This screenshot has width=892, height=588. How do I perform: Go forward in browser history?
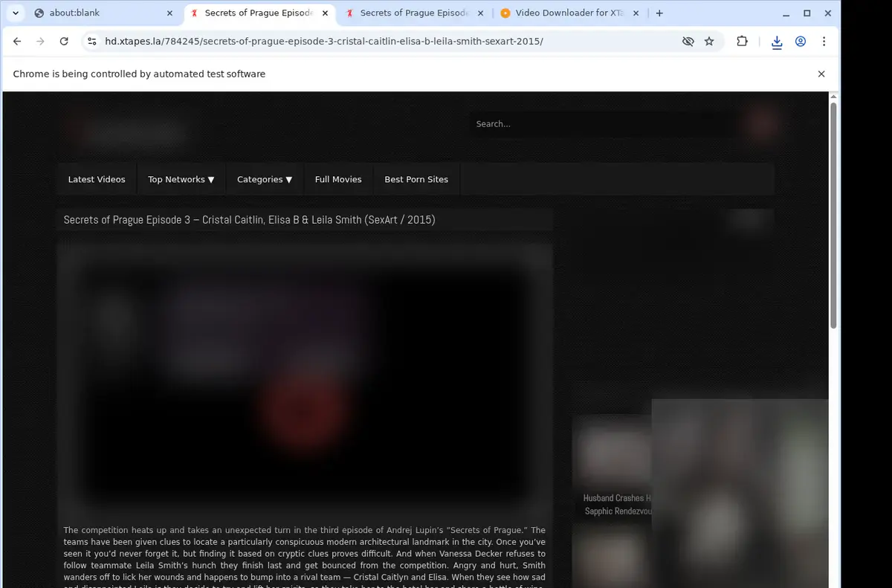pos(40,42)
